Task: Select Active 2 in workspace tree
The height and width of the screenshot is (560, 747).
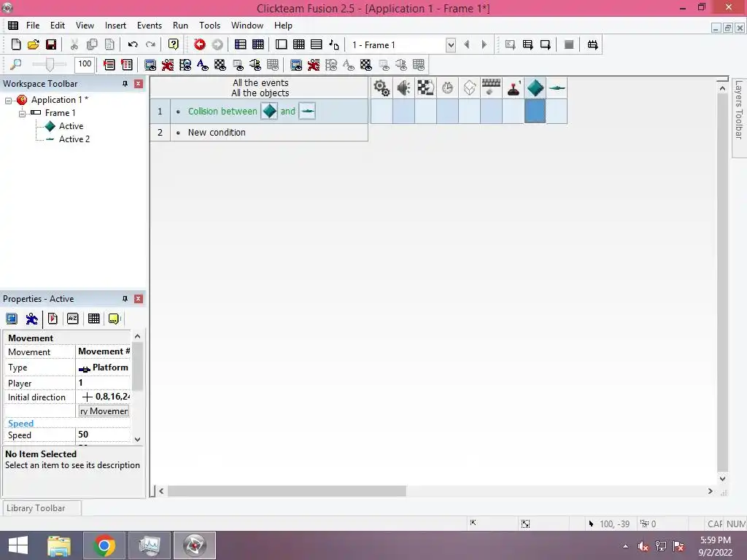Action: pos(74,139)
